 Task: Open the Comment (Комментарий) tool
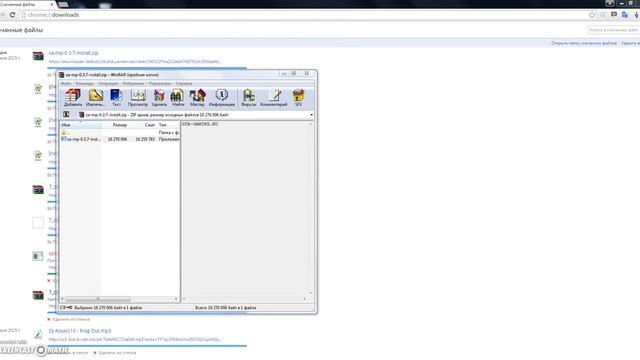274,98
